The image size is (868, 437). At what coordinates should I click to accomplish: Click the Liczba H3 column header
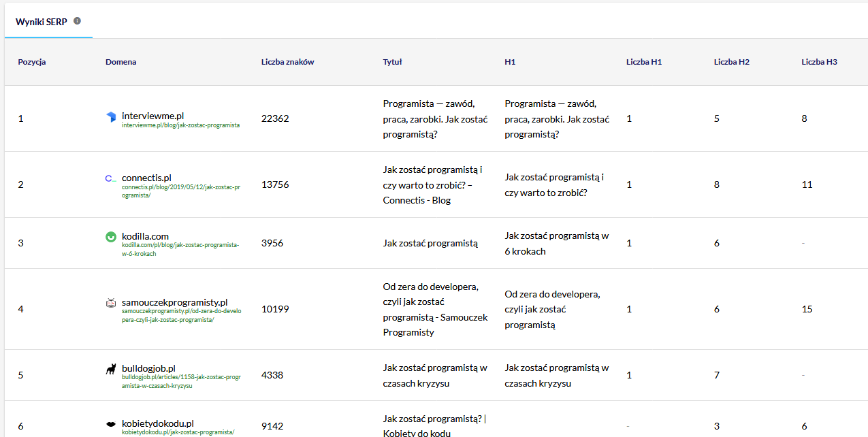(x=819, y=62)
